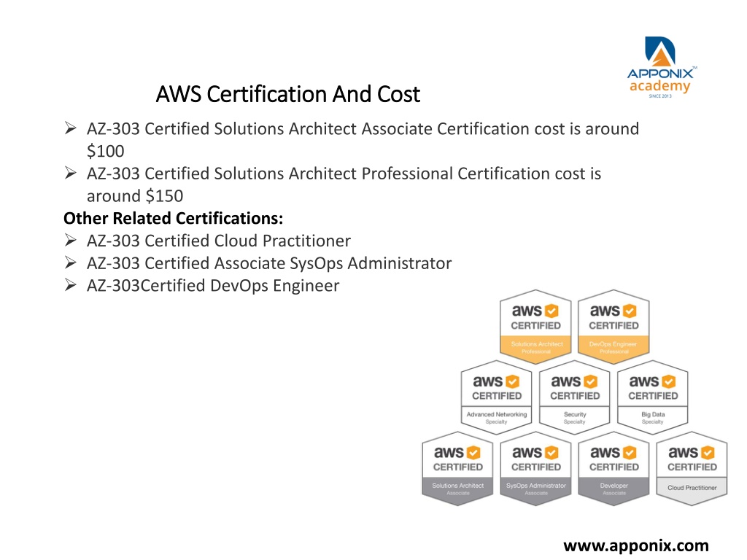Image resolution: width=747 pixels, height=560 pixels.
Task: Click the Solutions Architect Professional badge
Action: click(535, 327)
